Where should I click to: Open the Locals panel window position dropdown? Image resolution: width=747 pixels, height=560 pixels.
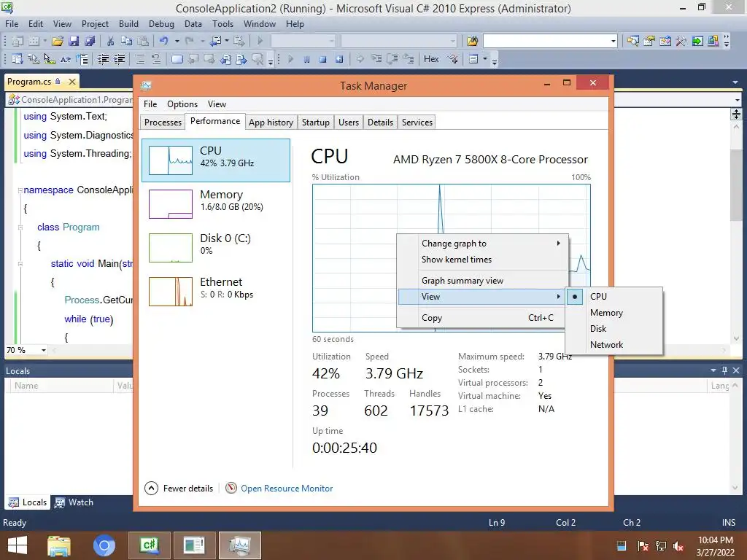tap(713, 370)
